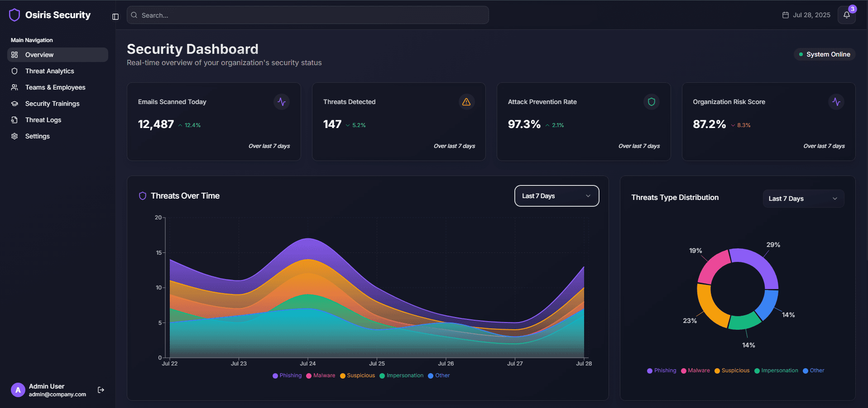
Task: Click the Threats Detected value 147
Action: coord(332,124)
